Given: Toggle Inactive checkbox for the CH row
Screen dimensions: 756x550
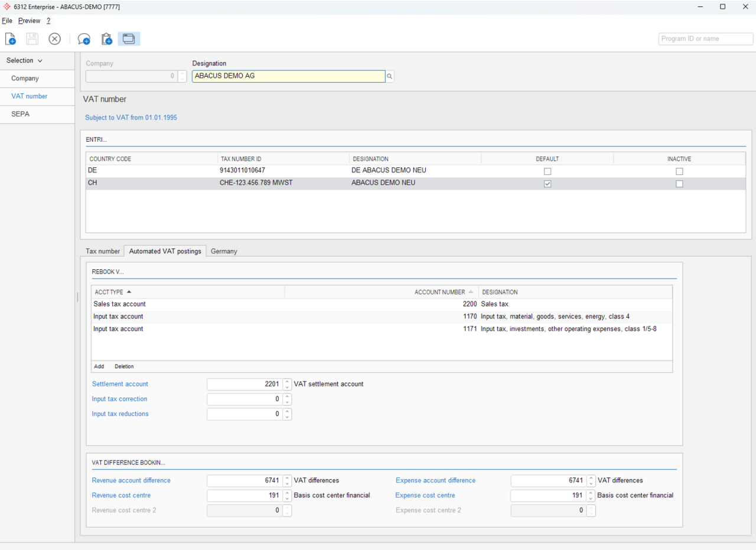Looking at the screenshot, I should [679, 184].
